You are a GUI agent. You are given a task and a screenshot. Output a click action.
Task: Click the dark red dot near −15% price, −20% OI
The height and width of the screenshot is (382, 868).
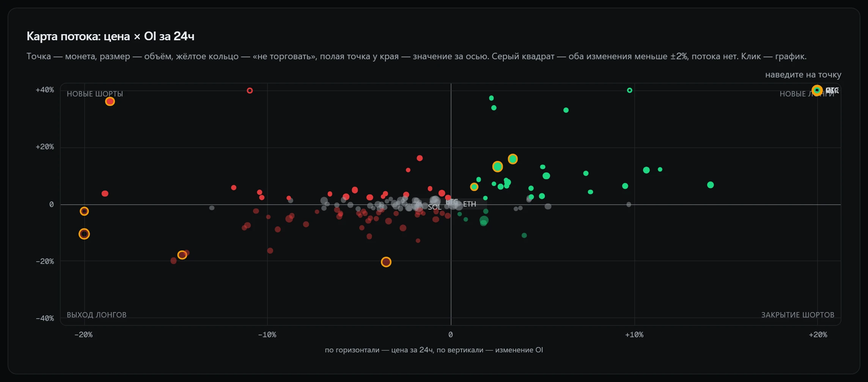pos(173,260)
